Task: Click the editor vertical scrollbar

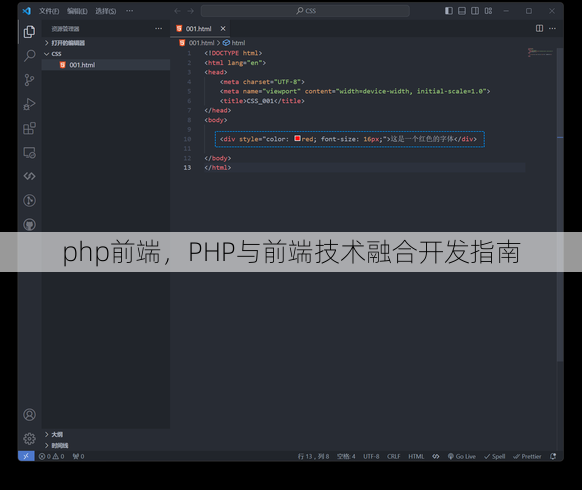Action: point(560,204)
